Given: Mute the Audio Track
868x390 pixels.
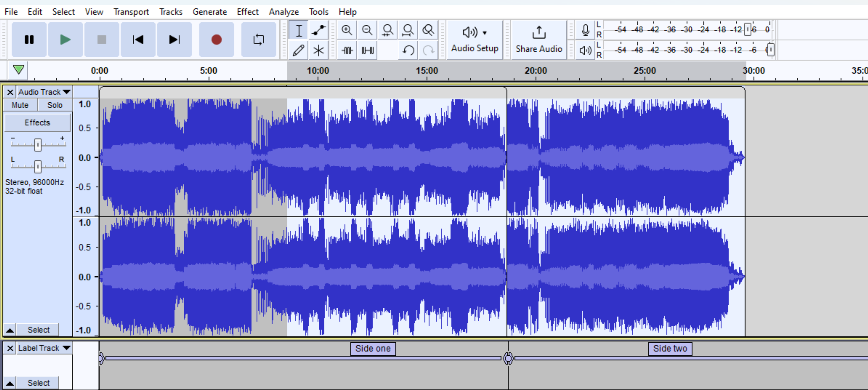Looking at the screenshot, I should (20, 105).
